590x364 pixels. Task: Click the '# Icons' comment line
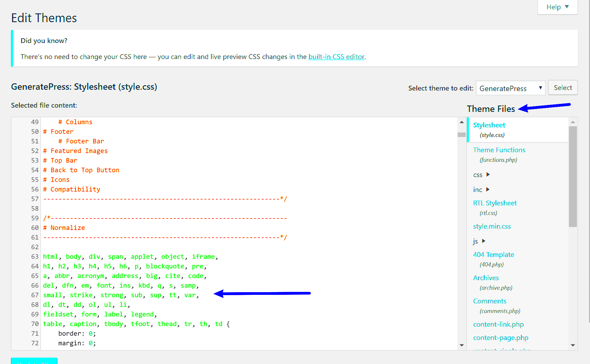56,179
